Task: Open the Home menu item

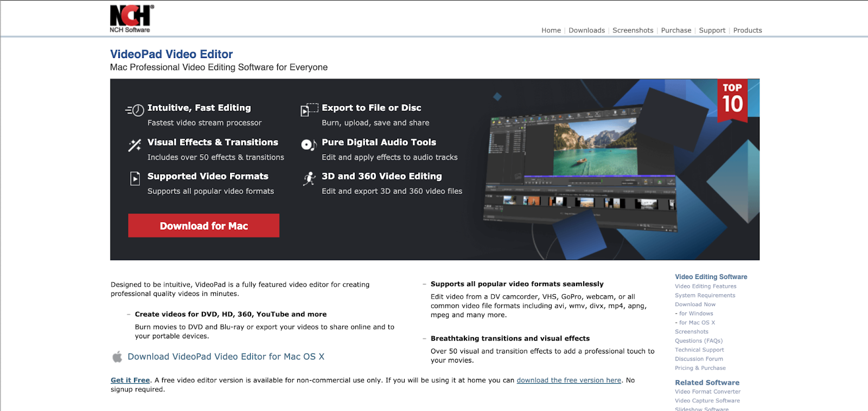Action: click(x=551, y=30)
